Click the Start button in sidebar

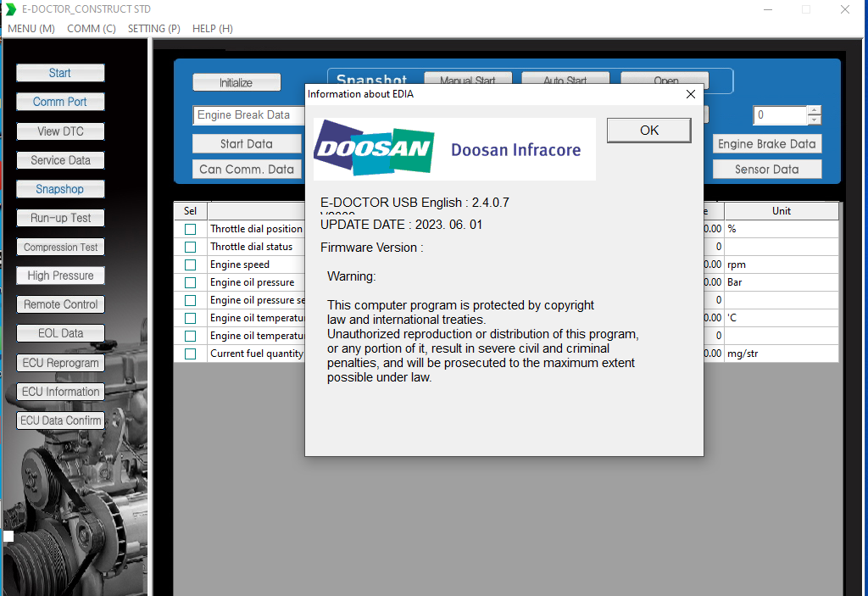pos(60,73)
